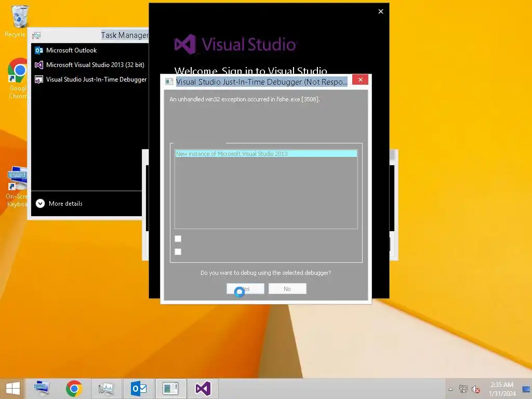This screenshot has width=532, height=399.
Task: Open network status tray icon
Action: [x=463, y=389]
